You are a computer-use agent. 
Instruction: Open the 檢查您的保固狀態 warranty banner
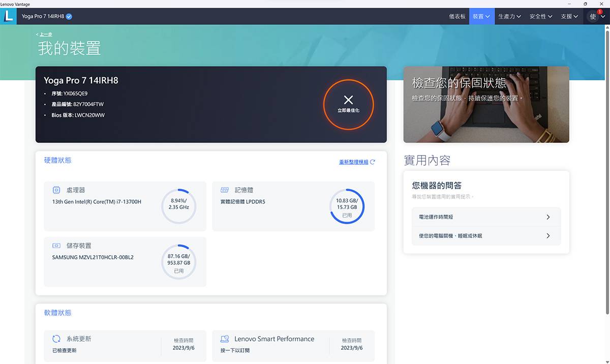[486, 104]
